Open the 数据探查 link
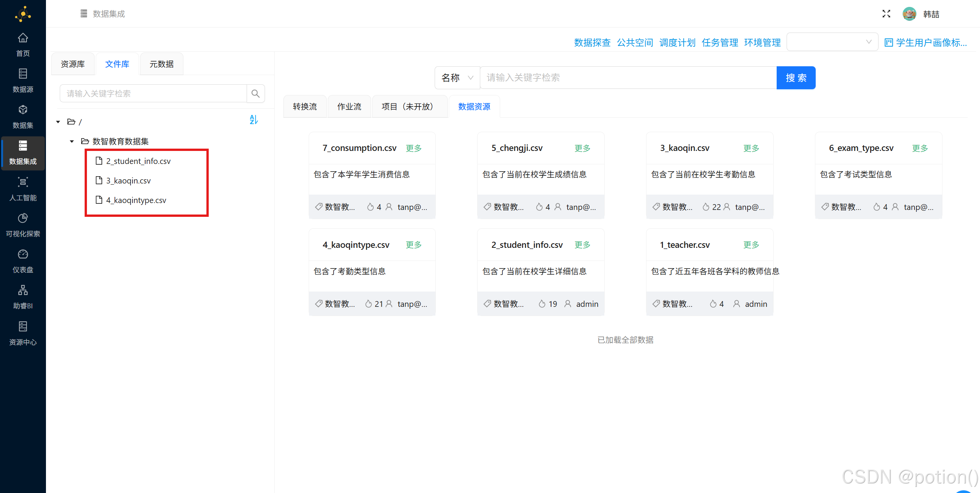 click(592, 43)
